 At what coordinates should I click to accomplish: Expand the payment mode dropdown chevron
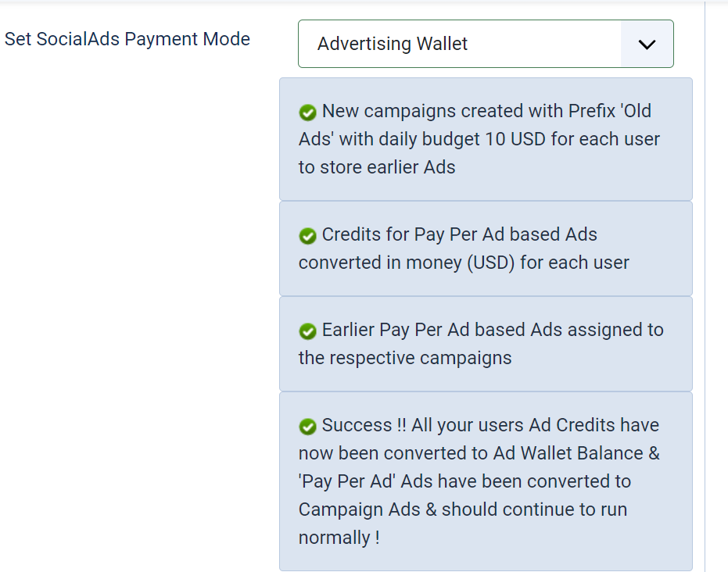(x=647, y=44)
